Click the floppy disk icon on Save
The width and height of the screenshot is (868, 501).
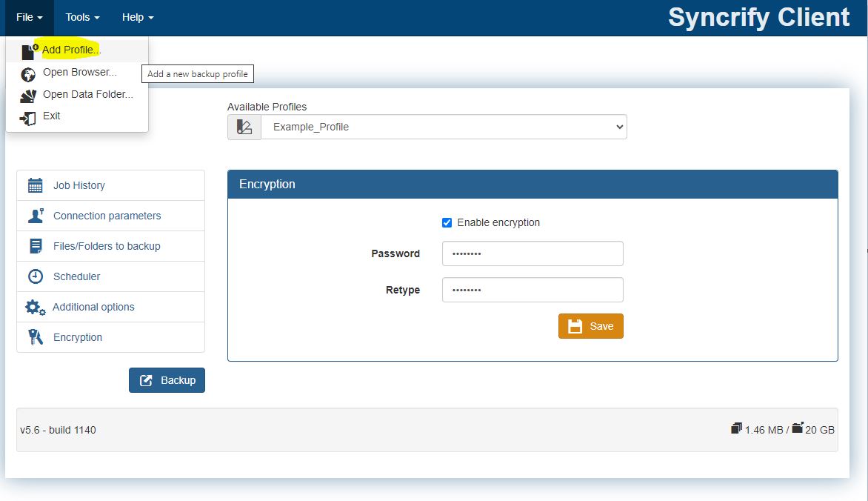pyautogui.click(x=575, y=326)
